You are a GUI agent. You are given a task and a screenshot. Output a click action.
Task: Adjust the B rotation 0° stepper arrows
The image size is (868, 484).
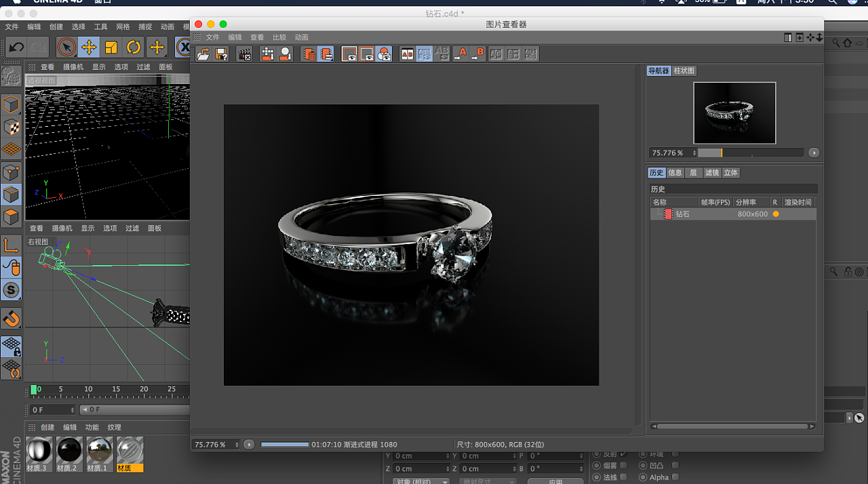pyautogui.click(x=582, y=468)
